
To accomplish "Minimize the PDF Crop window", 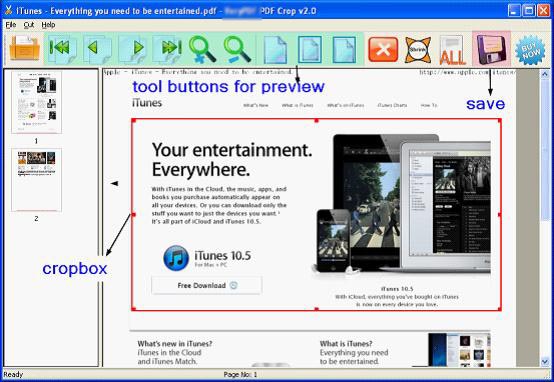I will coord(514,10).
